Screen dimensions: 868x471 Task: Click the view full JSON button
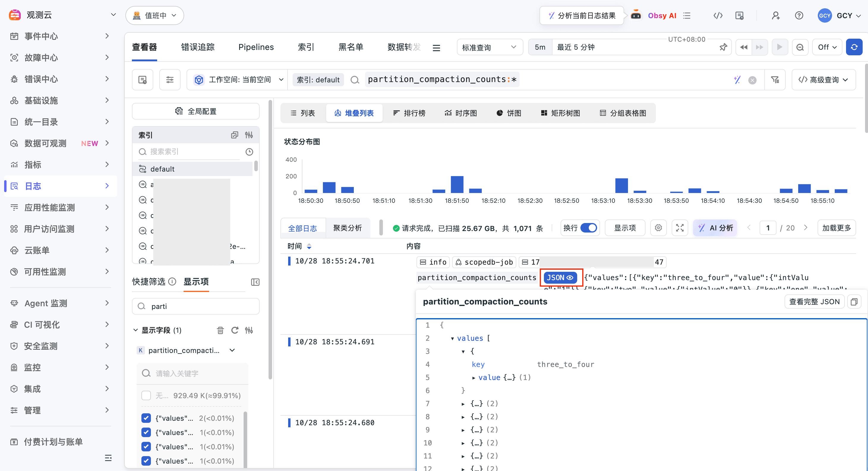pos(814,302)
